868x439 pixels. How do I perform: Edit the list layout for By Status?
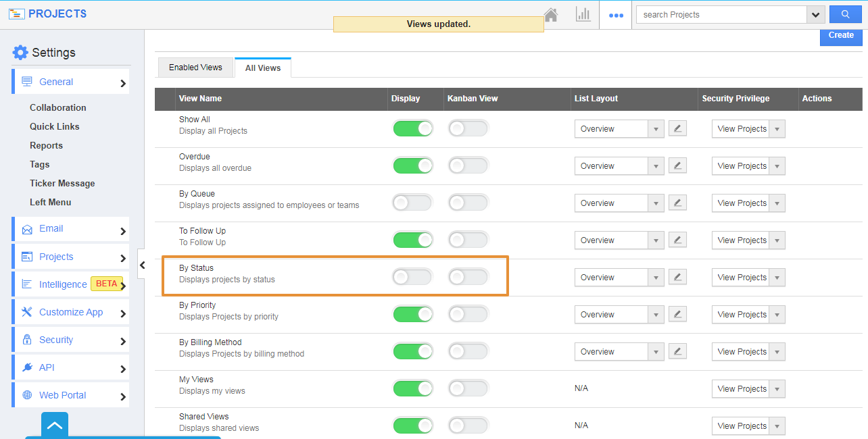coord(677,277)
